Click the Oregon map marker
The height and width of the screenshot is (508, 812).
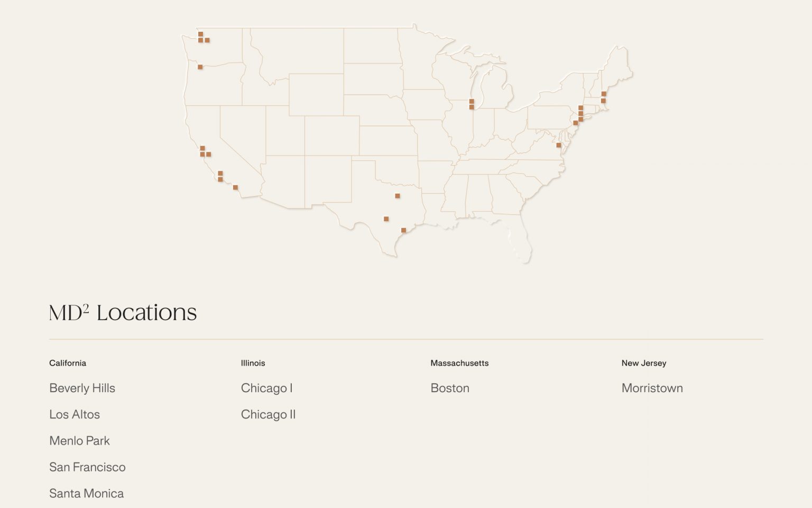(200, 67)
